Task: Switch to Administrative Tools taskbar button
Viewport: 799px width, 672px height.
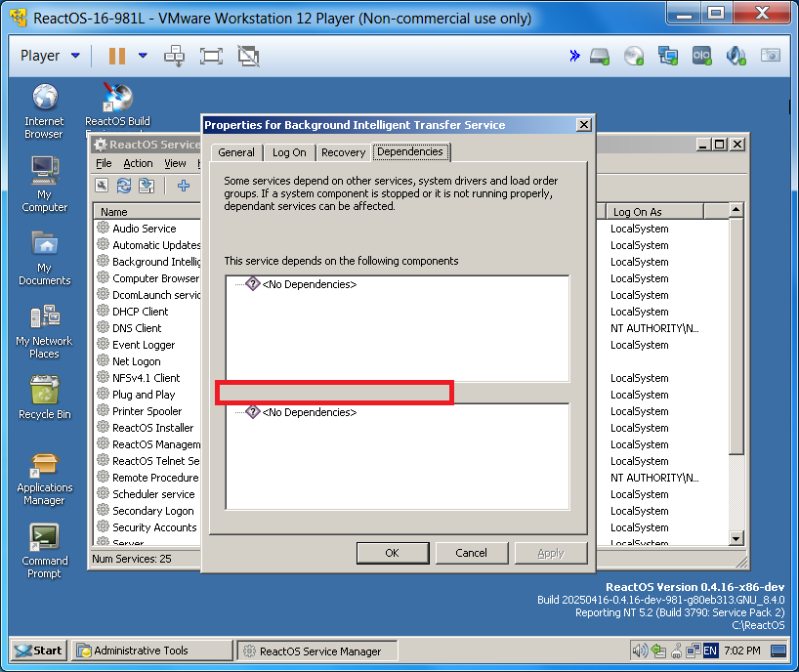Action: pos(151,651)
